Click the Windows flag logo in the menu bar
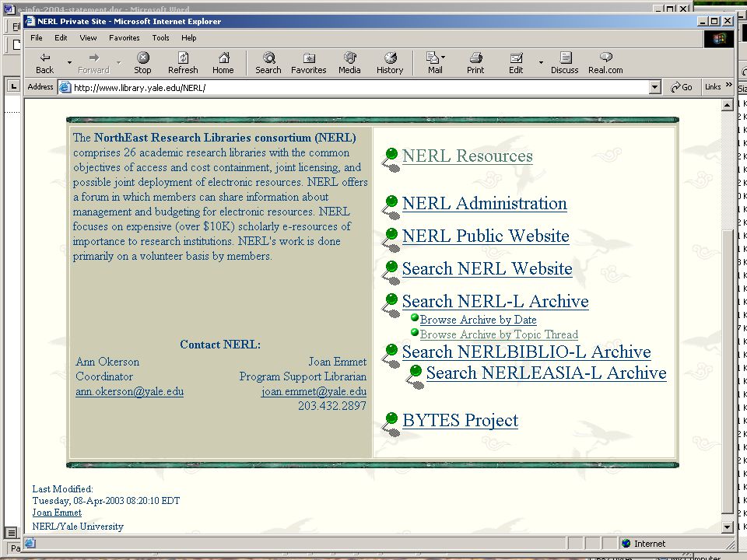The image size is (747, 560). [718, 38]
